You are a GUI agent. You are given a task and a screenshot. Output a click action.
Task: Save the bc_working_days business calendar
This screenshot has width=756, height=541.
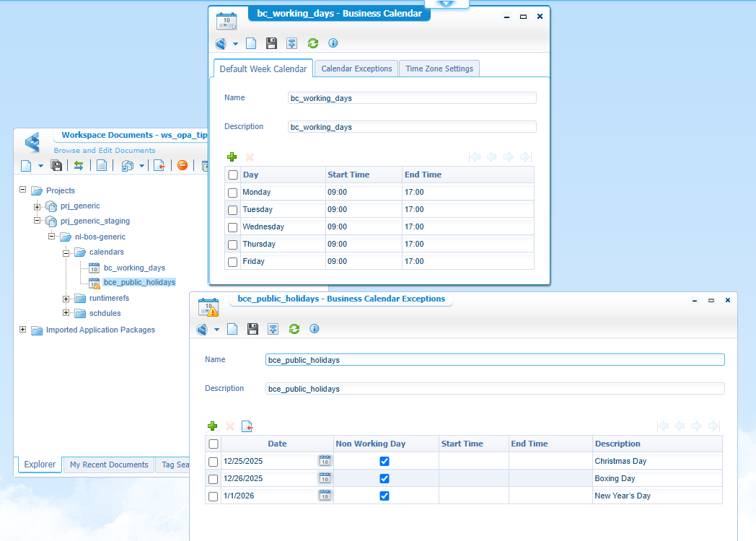pyautogui.click(x=271, y=43)
